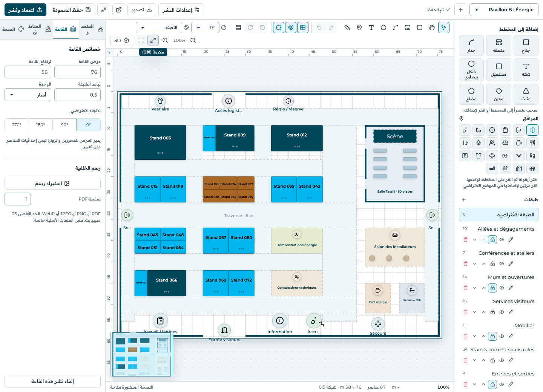Click استيراد رسم import drawing button

[x=52, y=184]
